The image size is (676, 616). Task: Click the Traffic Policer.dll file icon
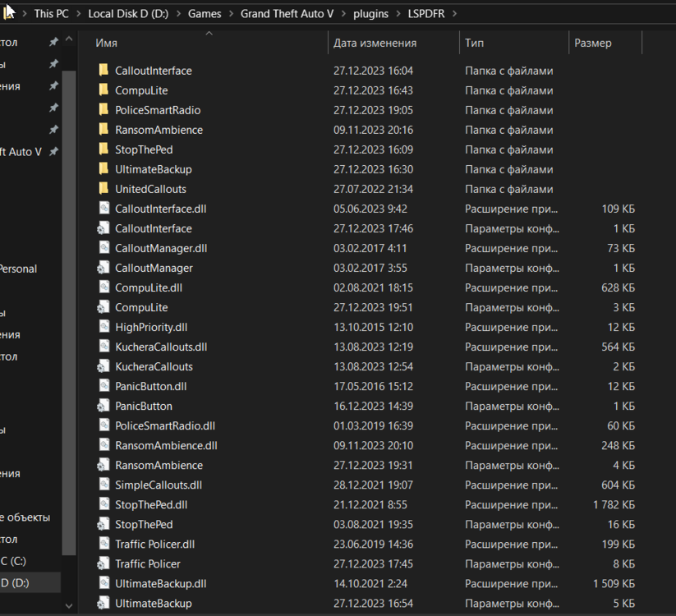tap(103, 544)
